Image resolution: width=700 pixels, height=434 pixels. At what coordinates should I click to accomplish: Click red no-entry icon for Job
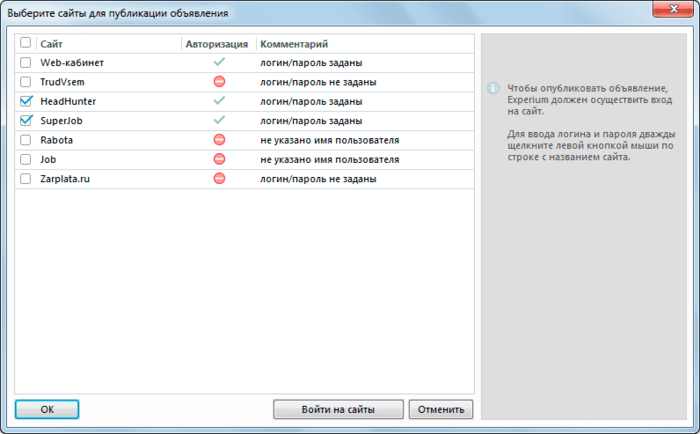pyautogui.click(x=219, y=159)
